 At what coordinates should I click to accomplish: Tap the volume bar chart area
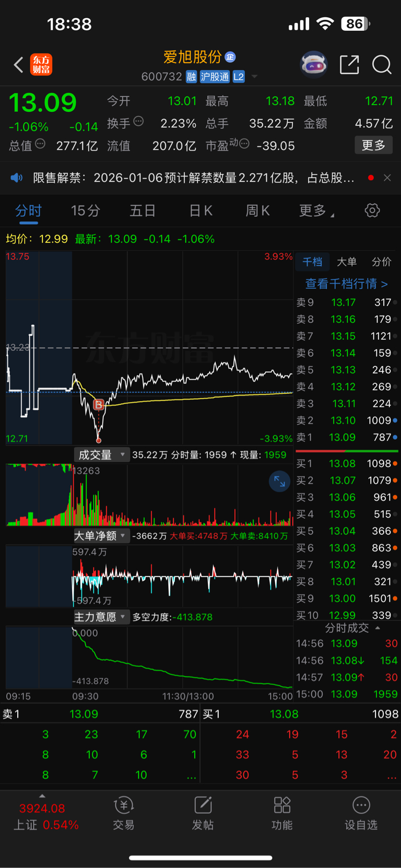tap(149, 495)
